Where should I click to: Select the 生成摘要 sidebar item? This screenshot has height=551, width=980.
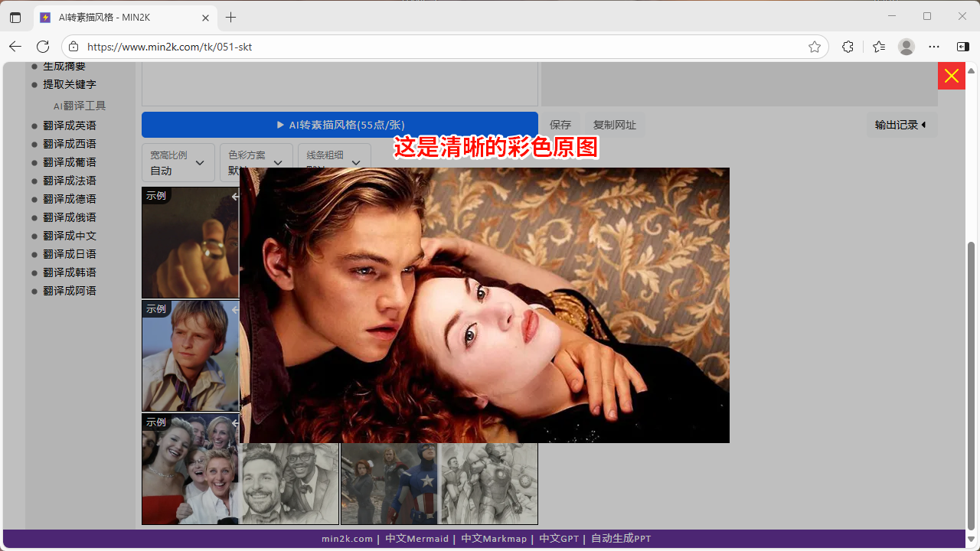64,67
